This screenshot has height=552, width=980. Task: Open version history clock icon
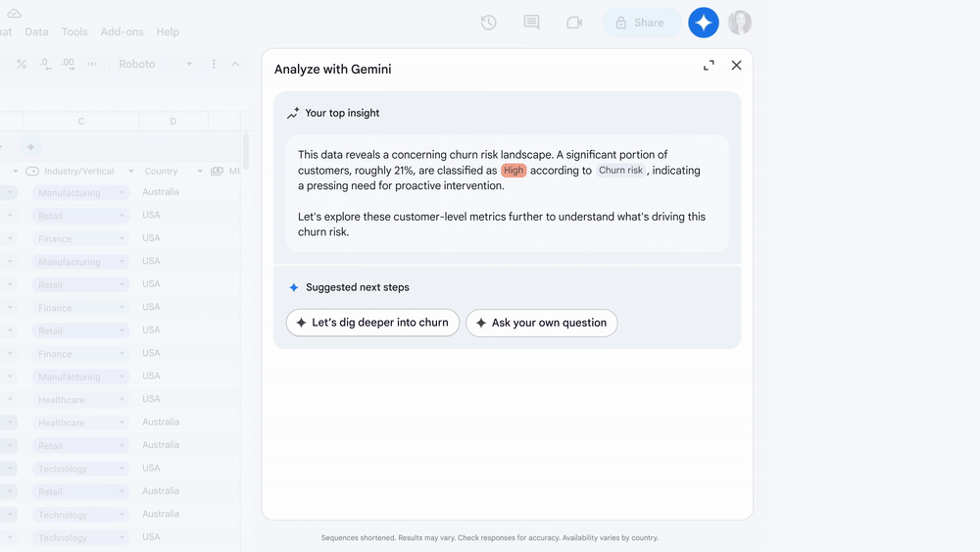(488, 23)
